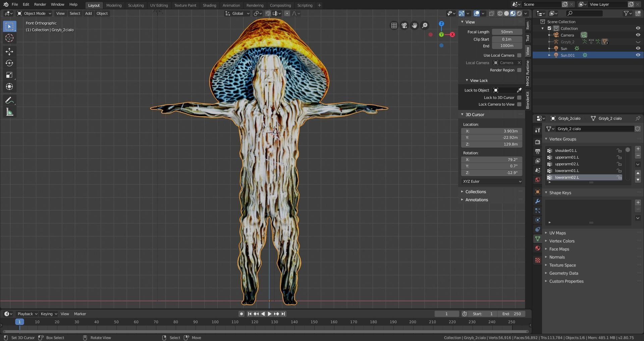Toggle pin icon in properties header

(x=638, y=118)
